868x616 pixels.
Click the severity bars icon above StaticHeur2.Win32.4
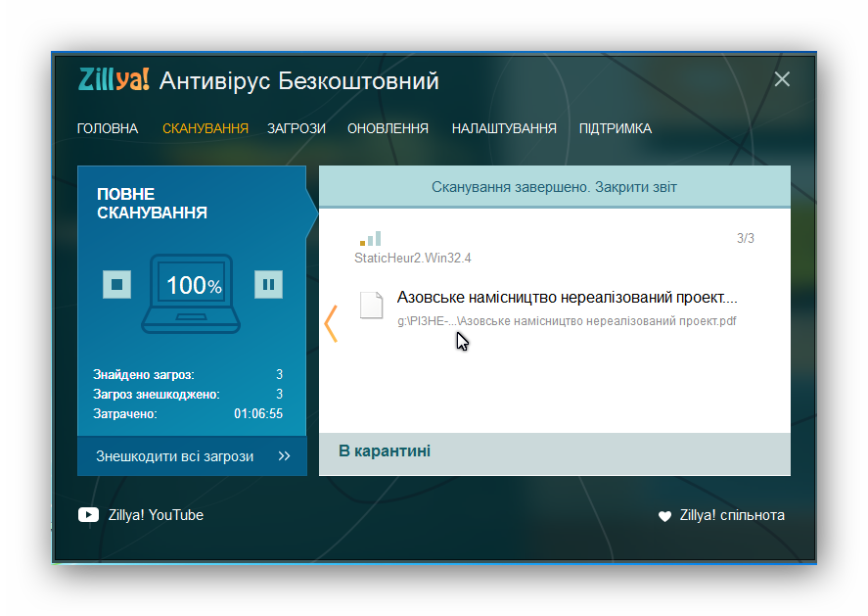(x=372, y=237)
